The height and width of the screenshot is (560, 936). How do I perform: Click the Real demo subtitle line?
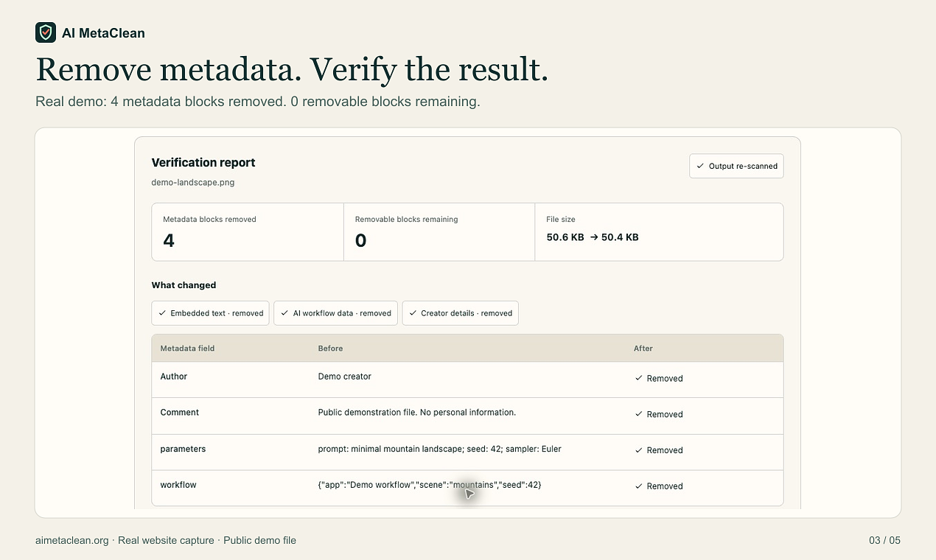pyautogui.click(x=258, y=102)
